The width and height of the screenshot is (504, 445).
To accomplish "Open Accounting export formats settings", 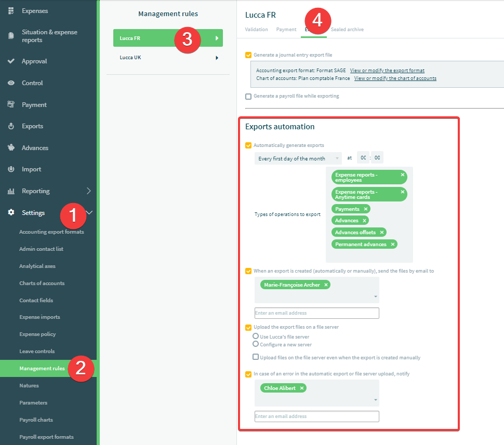I will pyautogui.click(x=51, y=232).
